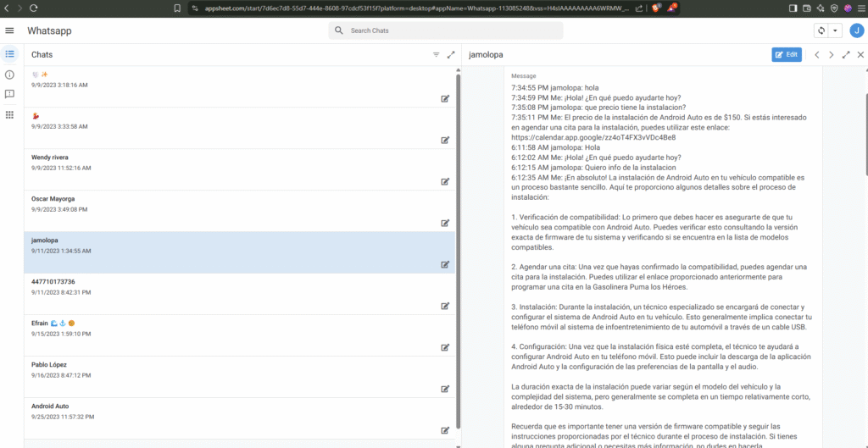Click the calendar.app.google link in message
Viewport: 868px width, 448px height.
pos(593,138)
